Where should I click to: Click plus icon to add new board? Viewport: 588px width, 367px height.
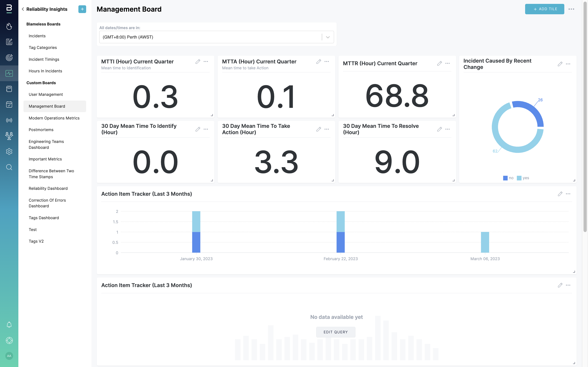point(82,9)
